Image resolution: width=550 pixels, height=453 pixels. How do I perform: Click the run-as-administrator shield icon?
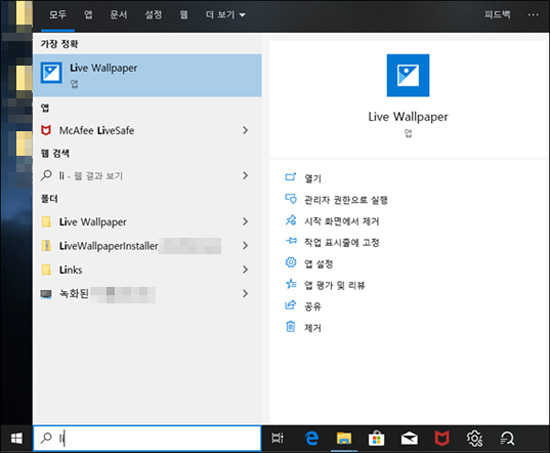pos(290,199)
